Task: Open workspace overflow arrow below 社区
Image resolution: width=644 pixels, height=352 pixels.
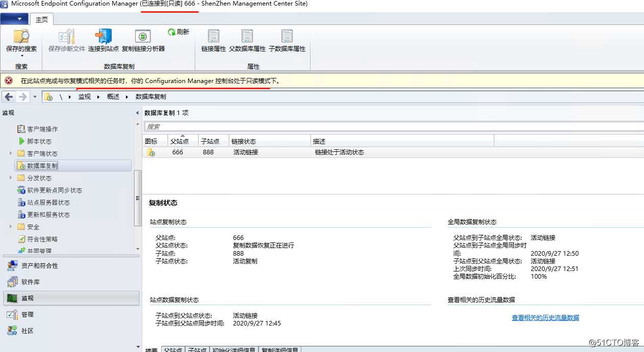Action: [x=137, y=347]
